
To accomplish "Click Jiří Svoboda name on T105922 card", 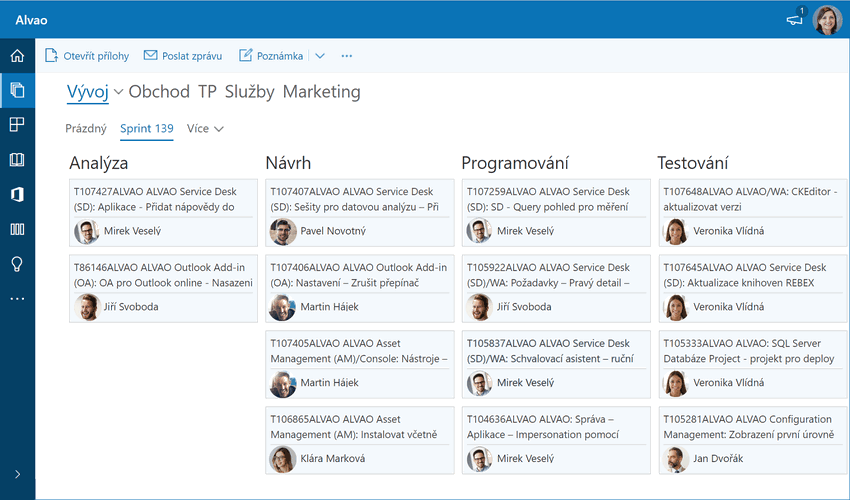I will pyautogui.click(x=524, y=307).
